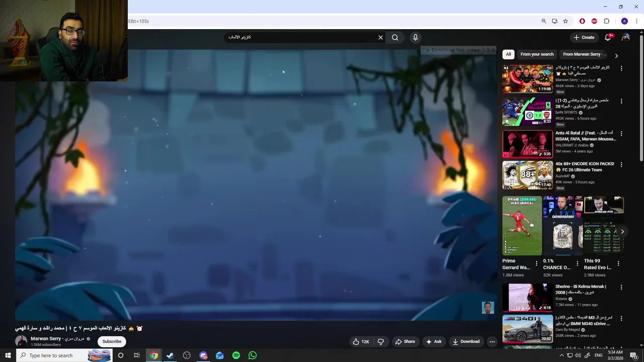Open options for This 99 Rated Evo short

point(618,263)
